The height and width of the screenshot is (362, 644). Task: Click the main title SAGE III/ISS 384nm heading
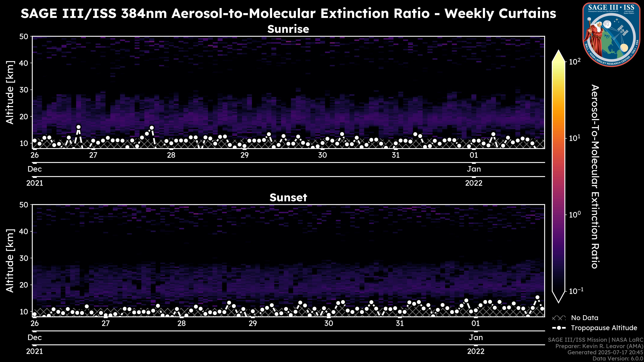click(288, 13)
